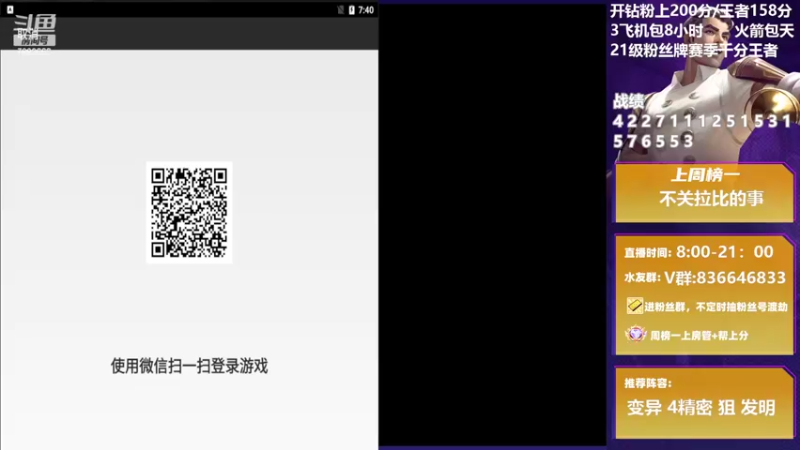The image size is (800, 450).
Task: Click the record row 5 7 6 5 5 3
Action: pyautogui.click(x=653, y=141)
